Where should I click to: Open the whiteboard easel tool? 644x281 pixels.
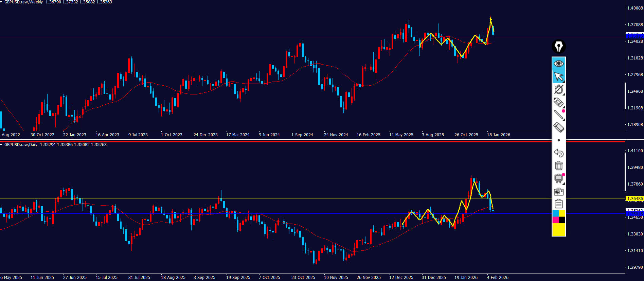point(558,178)
